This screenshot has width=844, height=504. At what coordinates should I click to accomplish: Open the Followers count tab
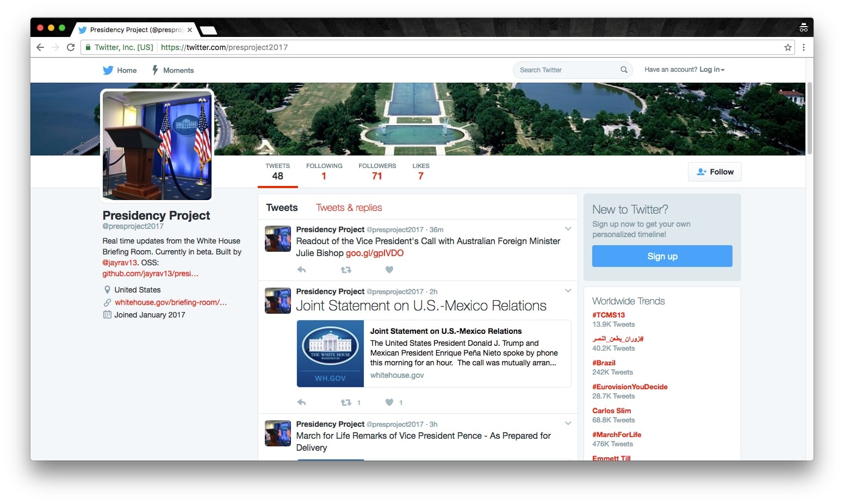point(377,172)
